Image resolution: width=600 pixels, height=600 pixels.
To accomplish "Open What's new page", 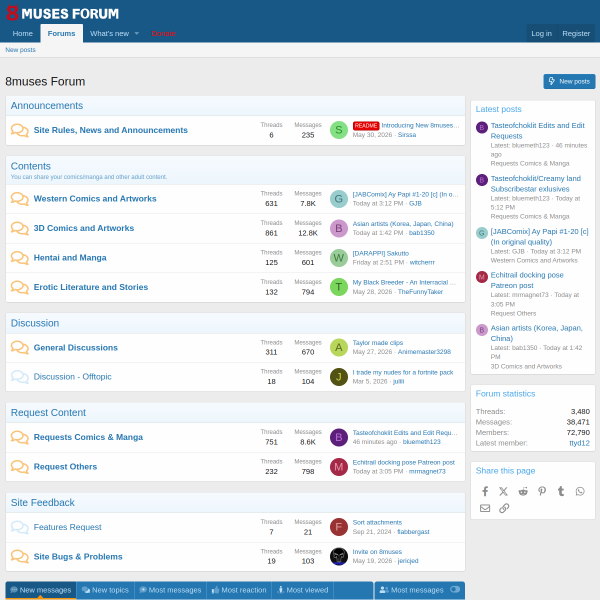I will 109,33.
